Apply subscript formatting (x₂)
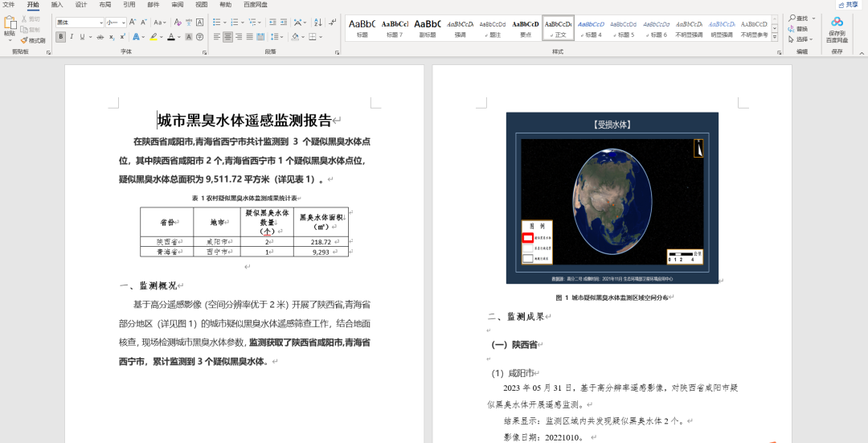 point(111,37)
